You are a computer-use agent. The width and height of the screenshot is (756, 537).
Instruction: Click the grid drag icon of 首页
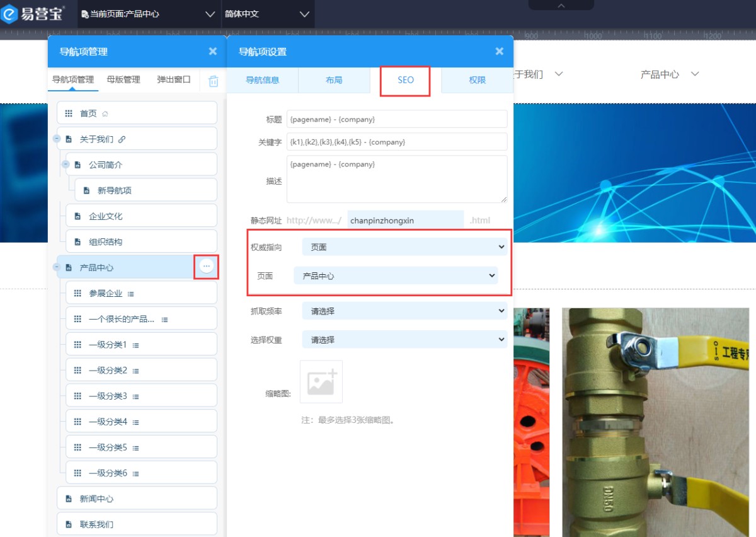pos(69,113)
